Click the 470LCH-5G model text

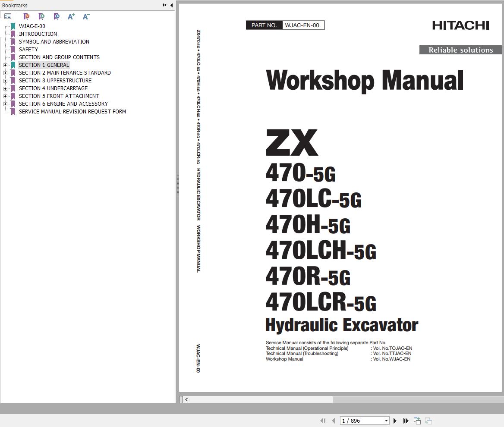coord(321,250)
